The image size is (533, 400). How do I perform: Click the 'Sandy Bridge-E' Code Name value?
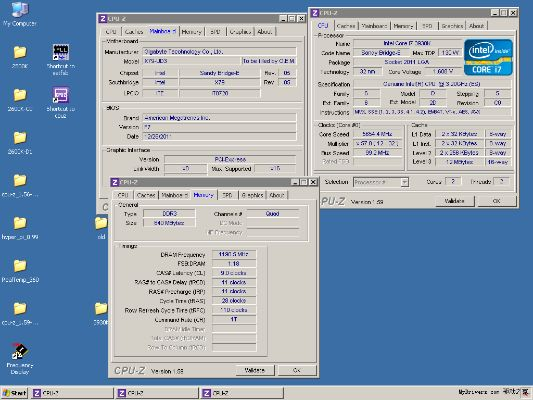[380, 53]
